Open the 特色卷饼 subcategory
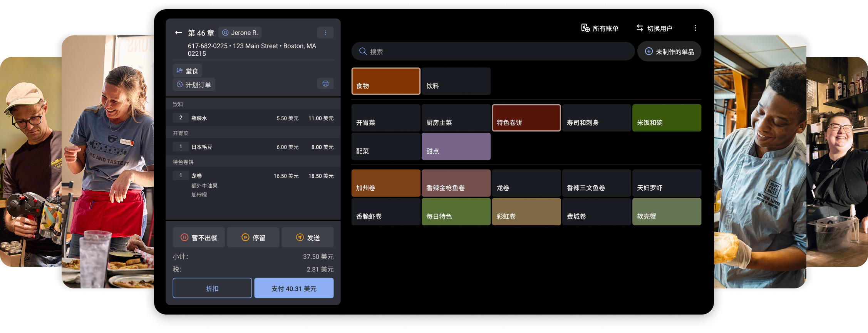Screen dimensions: 868x333 pos(526,118)
